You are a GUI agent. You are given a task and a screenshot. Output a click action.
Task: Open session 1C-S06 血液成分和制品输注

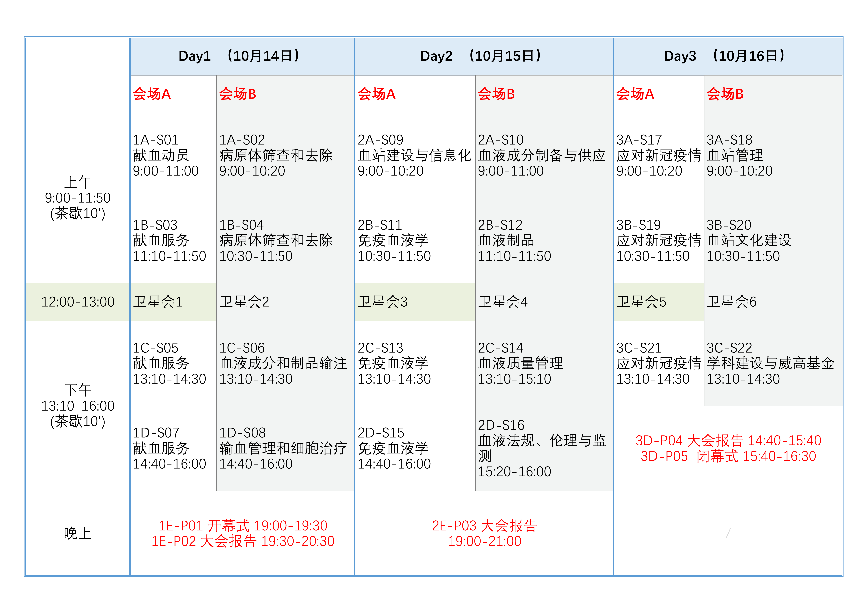pyautogui.click(x=285, y=363)
